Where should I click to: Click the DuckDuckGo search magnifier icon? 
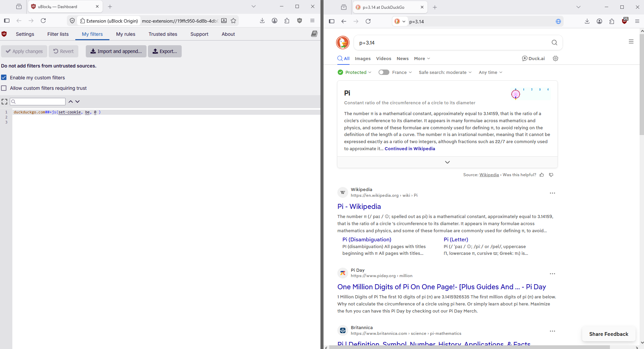(554, 43)
